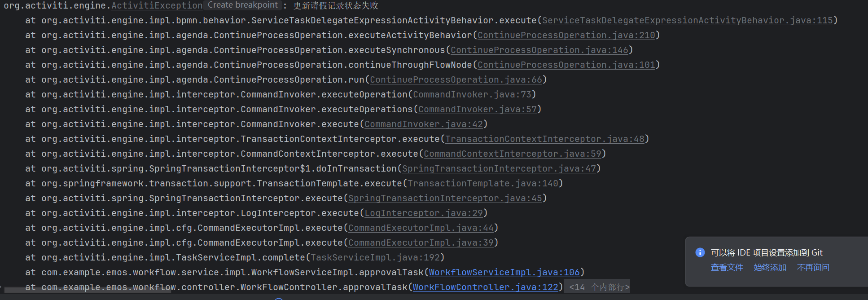Open ContinueProcessOperation.java:210 link
This screenshot has width=868, height=300.
pyautogui.click(x=566, y=35)
